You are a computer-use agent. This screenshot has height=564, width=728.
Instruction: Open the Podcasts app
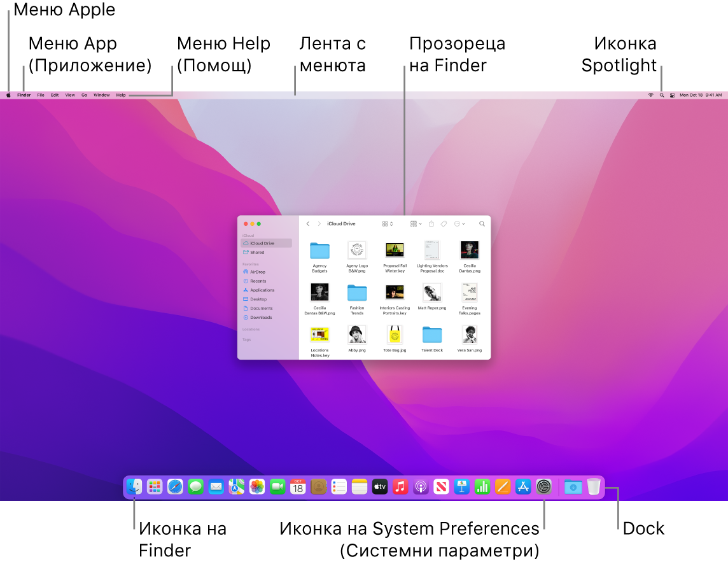click(x=420, y=487)
